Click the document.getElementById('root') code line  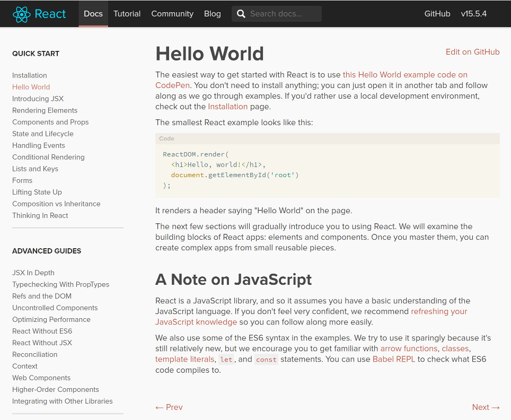point(235,175)
